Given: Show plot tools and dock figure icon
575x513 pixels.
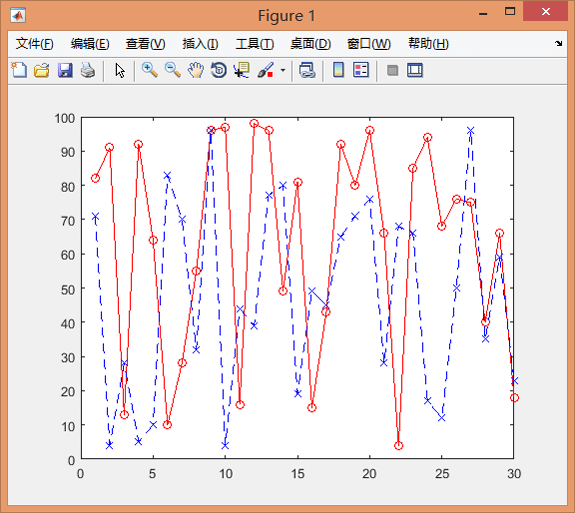Looking at the screenshot, I should (x=415, y=70).
